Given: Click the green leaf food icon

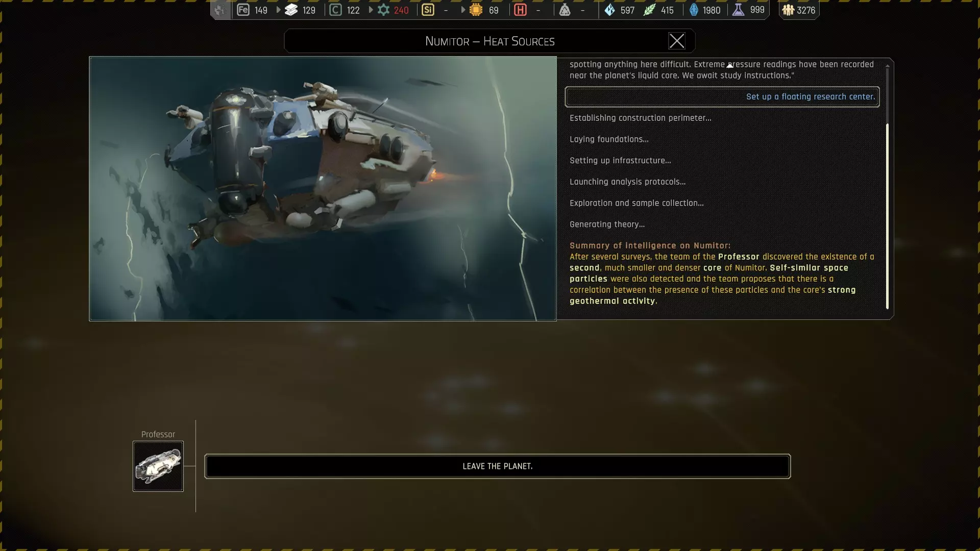Looking at the screenshot, I should pyautogui.click(x=649, y=10).
